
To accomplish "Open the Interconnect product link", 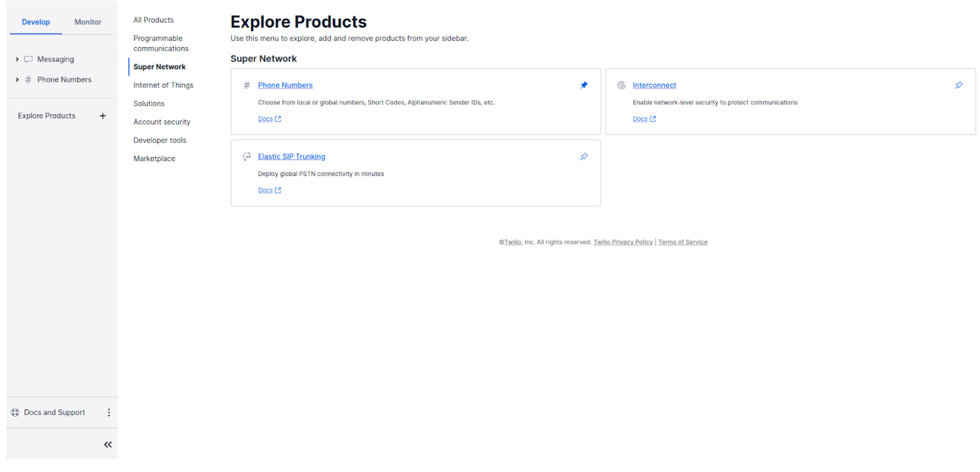I will pyautogui.click(x=655, y=85).
